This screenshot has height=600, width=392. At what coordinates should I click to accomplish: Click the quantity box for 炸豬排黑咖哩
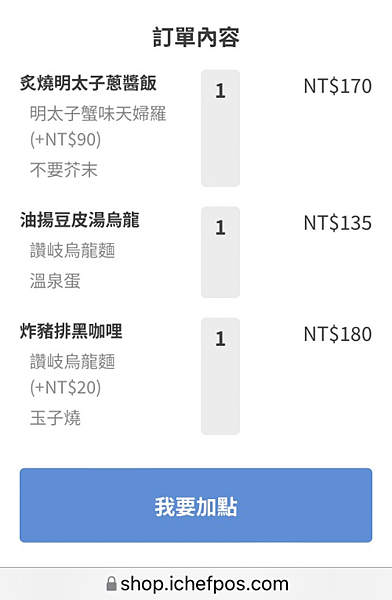[x=220, y=376]
